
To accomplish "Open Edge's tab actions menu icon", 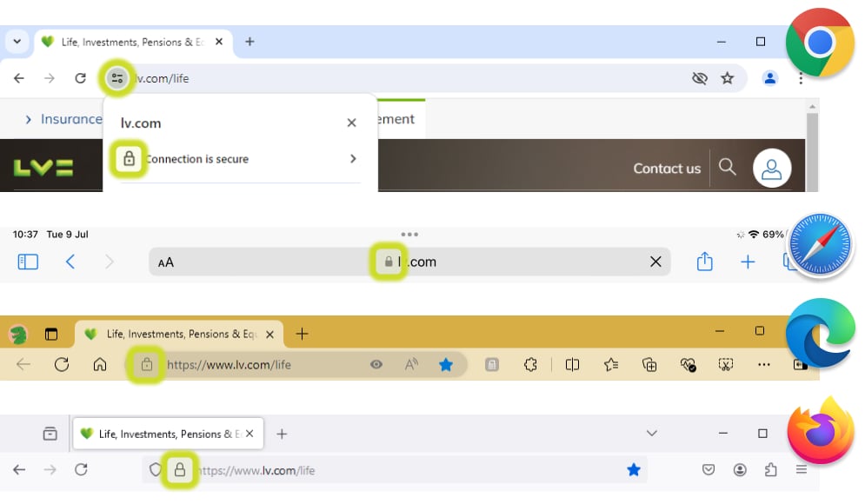I will click(51, 335).
